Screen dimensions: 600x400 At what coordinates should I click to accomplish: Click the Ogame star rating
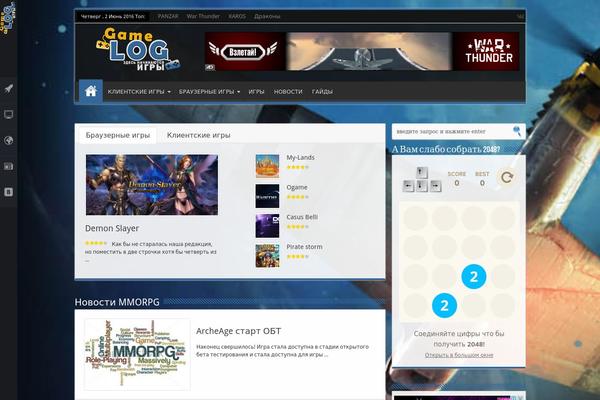click(x=297, y=197)
